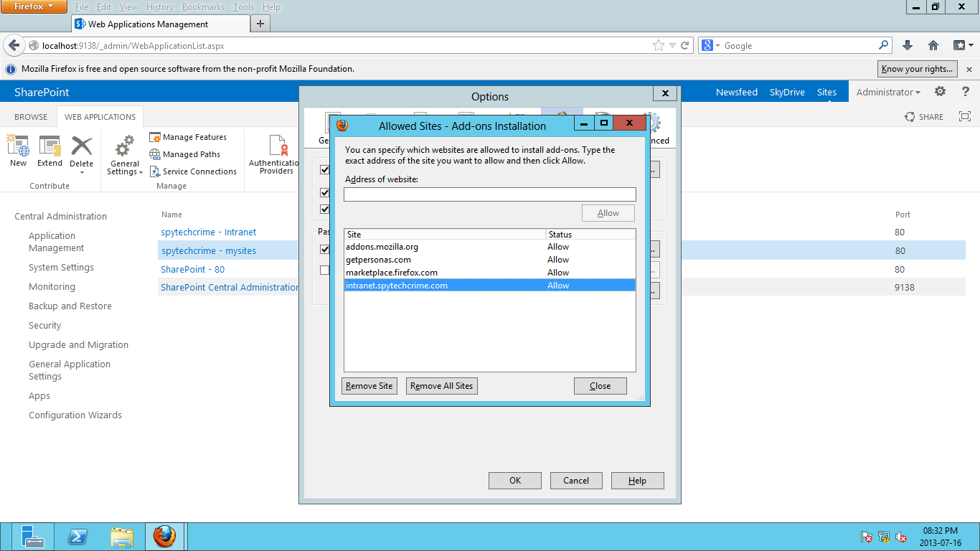
Task: Open a new tab with plus button
Action: [x=260, y=24]
